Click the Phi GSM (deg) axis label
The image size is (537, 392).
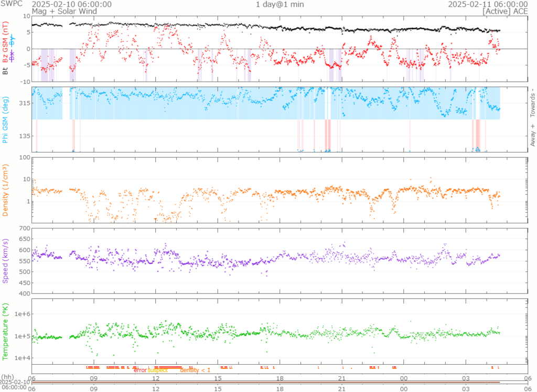click(5, 119)
